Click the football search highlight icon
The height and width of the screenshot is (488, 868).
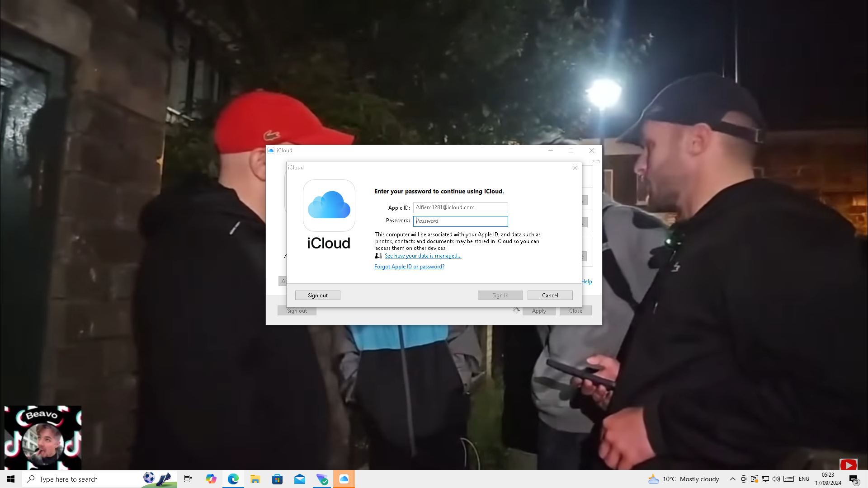tap(157, 479)
